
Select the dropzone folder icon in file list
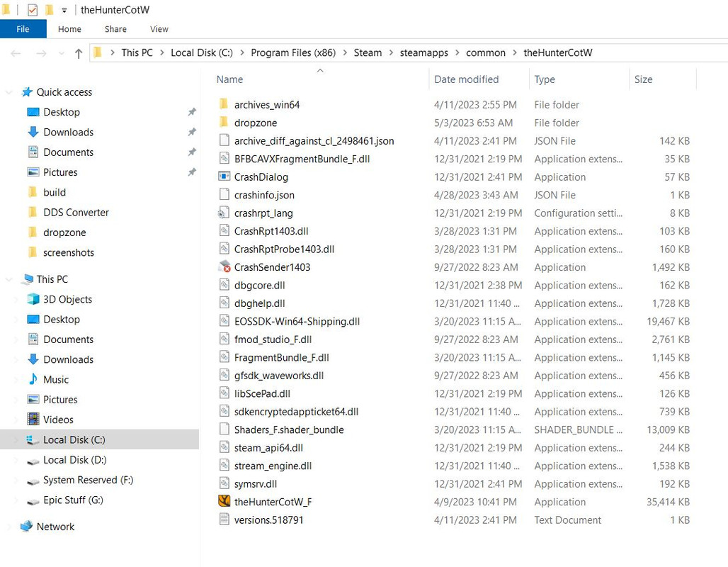[x=224, y=122]
